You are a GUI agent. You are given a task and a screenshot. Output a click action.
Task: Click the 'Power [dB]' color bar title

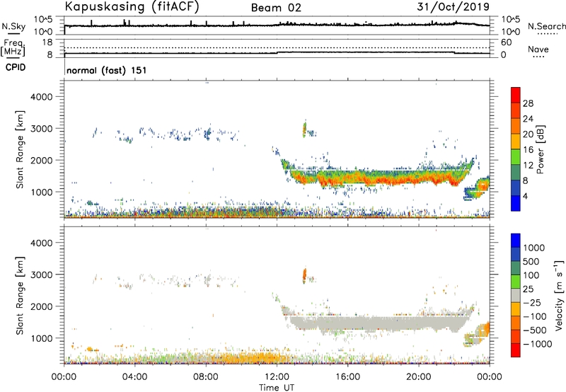[x=540, y=149]
